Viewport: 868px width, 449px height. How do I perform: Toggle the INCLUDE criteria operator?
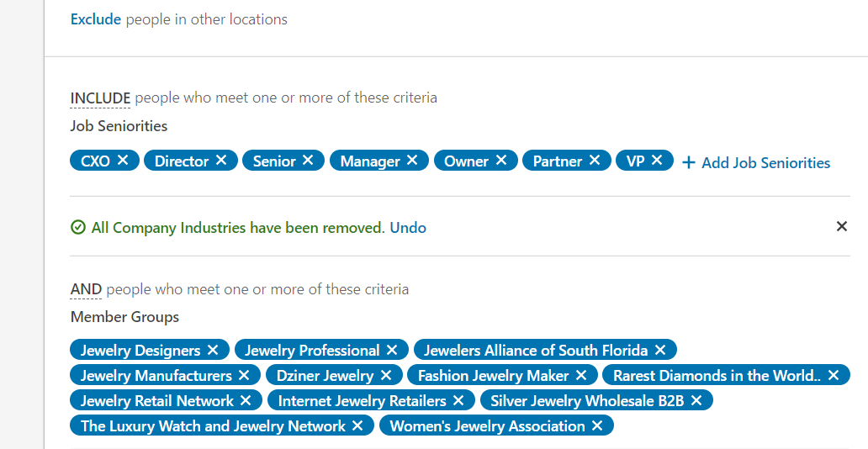[x=100, y=98]
